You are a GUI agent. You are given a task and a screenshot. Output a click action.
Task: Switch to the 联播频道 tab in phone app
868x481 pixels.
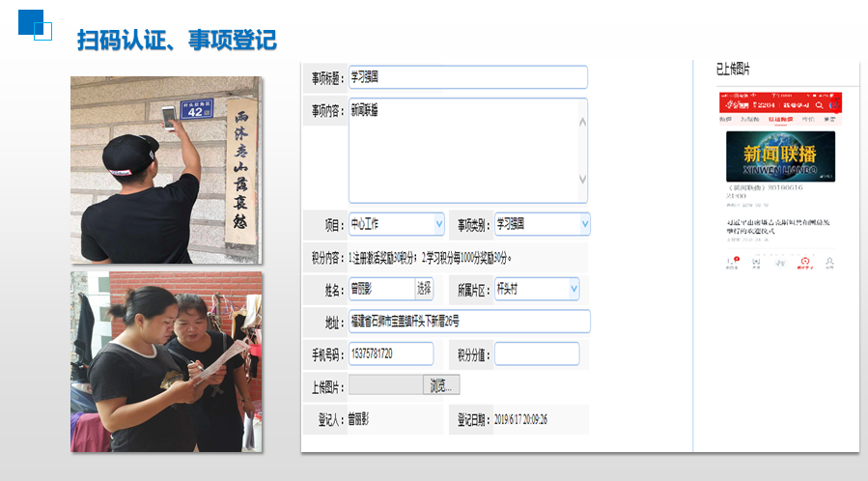[x=780, y=119]
